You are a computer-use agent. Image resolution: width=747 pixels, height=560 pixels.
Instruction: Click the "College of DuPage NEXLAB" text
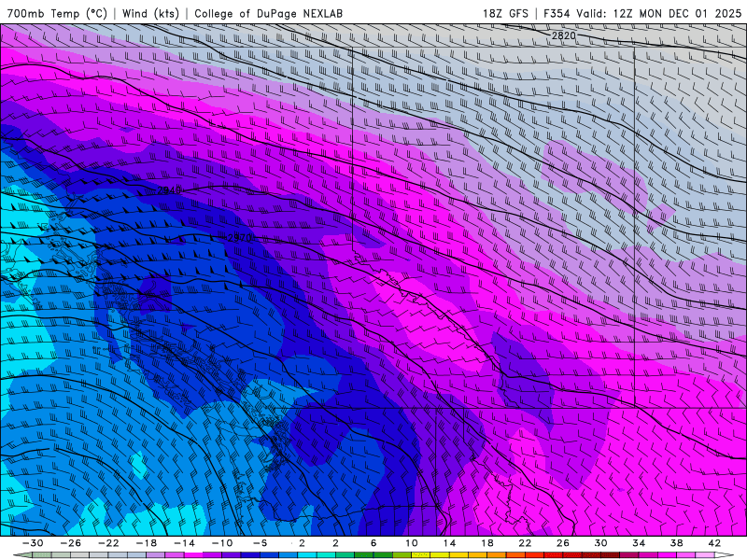268,13
